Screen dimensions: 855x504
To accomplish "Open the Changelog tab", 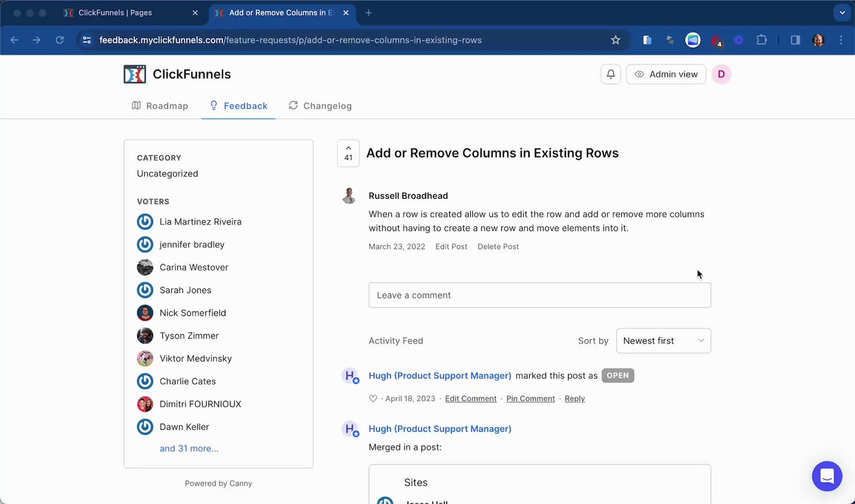I will coord(320,105).
